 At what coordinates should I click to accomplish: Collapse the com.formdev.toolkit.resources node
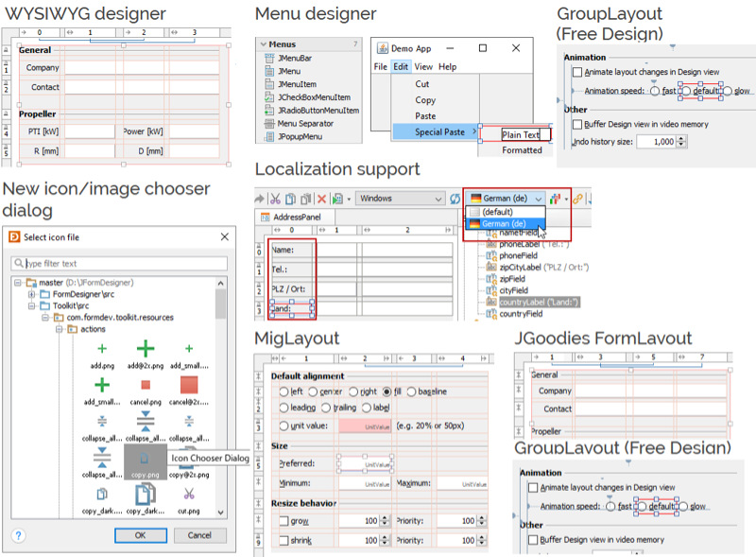pyautogui.click(x=44, y=317)
